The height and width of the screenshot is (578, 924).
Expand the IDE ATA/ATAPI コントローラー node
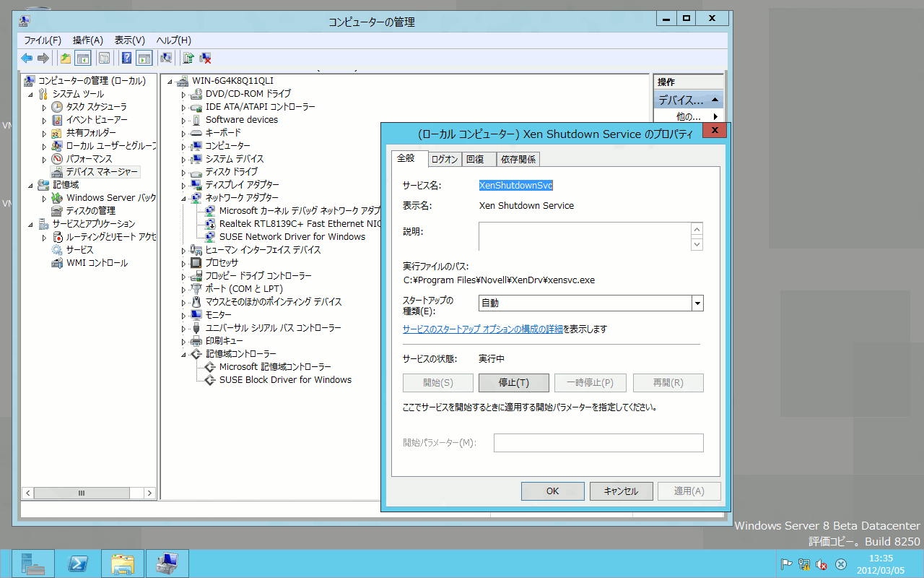pos(183,108)
